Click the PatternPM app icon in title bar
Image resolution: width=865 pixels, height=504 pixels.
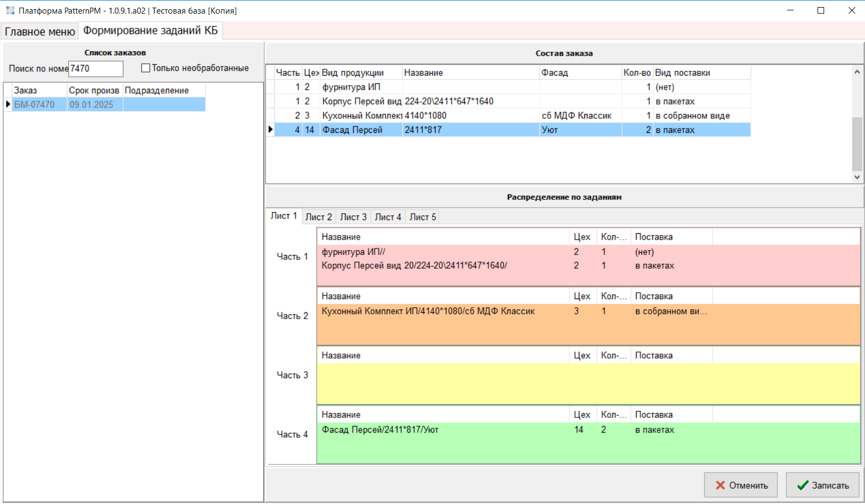tap(10, 10)
